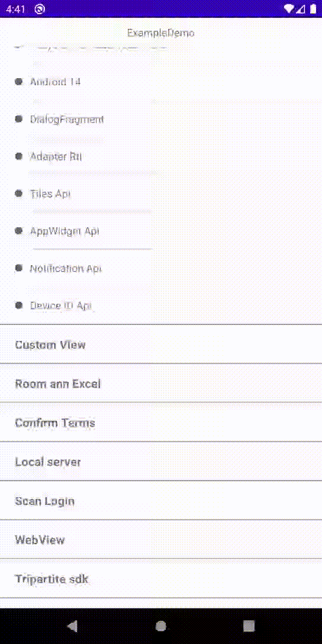Tap the recent apps square button
Screen dimensions: 322x644
(249, 626)
